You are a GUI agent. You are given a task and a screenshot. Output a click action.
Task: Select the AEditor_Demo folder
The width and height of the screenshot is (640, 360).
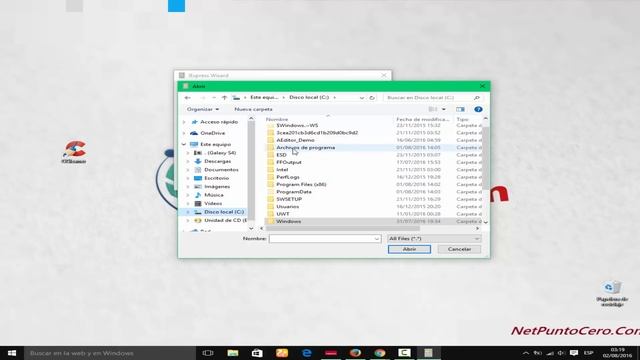coord(295,140)
